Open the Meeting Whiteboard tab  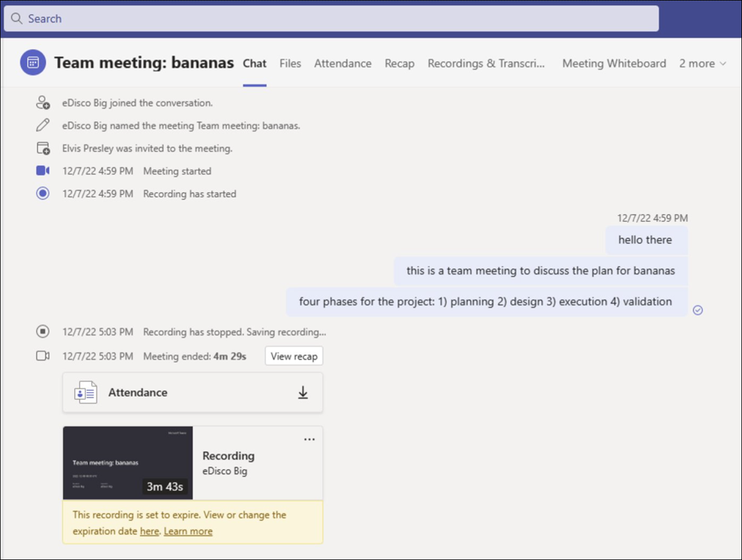click(614, 64)
